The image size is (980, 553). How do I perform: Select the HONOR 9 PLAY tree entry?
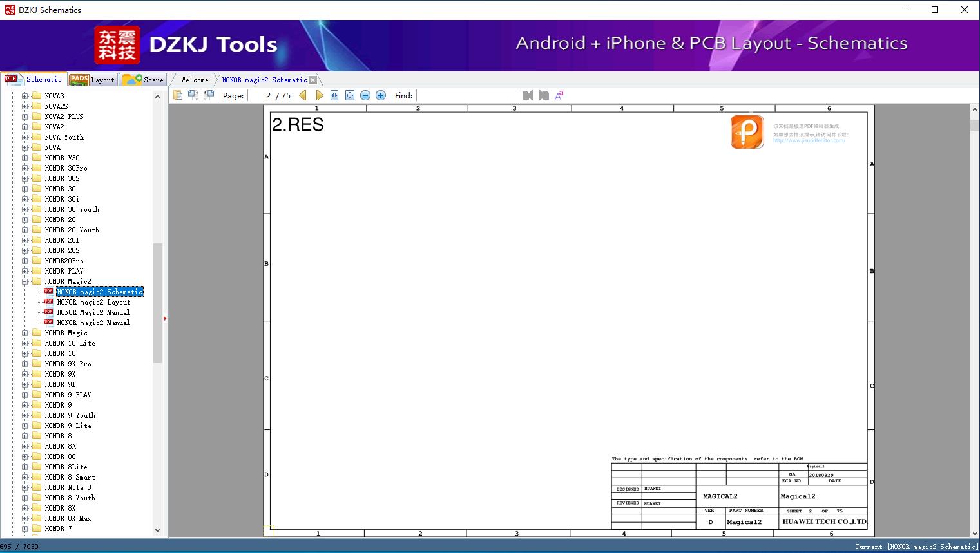tap(68, 395)
